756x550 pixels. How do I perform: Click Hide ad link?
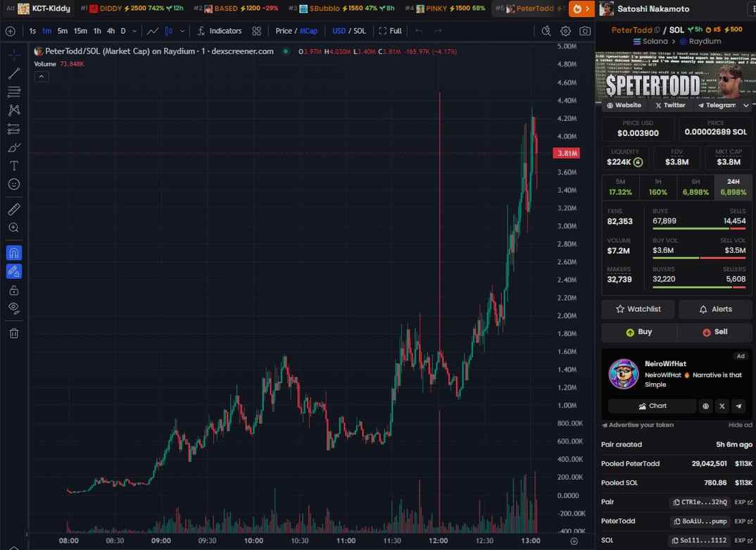[740, 425]
